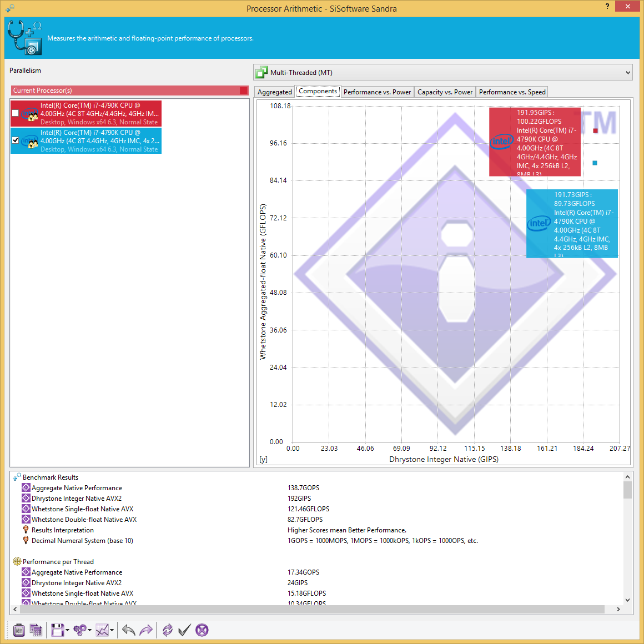The image size is (644, 644).
Task: Click 'Higher Scores mean Better Performance.' text
Action: (346, 530)
